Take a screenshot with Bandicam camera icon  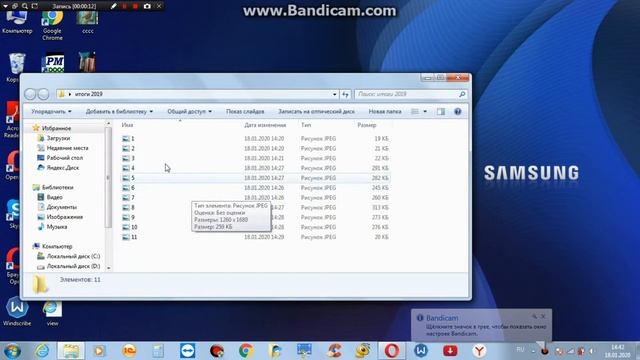click(147, 6)
